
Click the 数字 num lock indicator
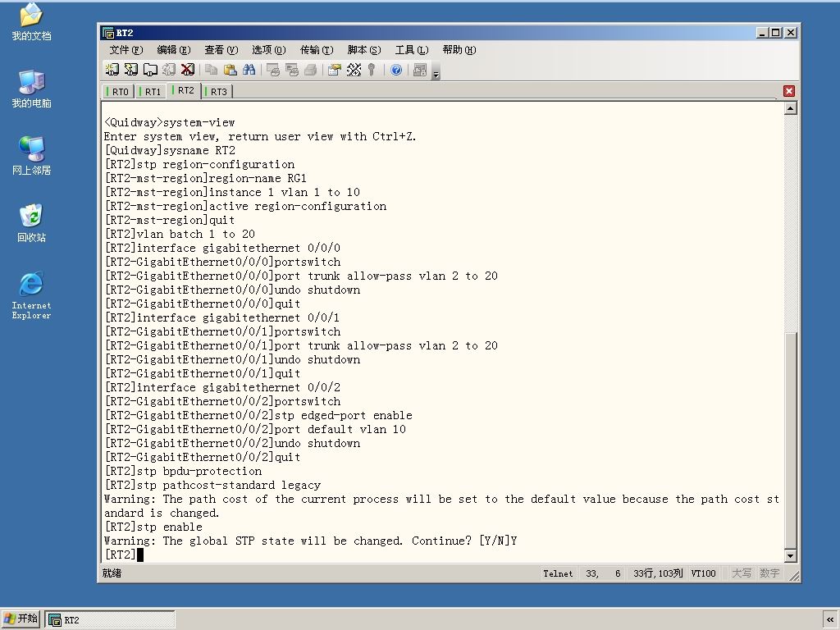tap(769, 573)
